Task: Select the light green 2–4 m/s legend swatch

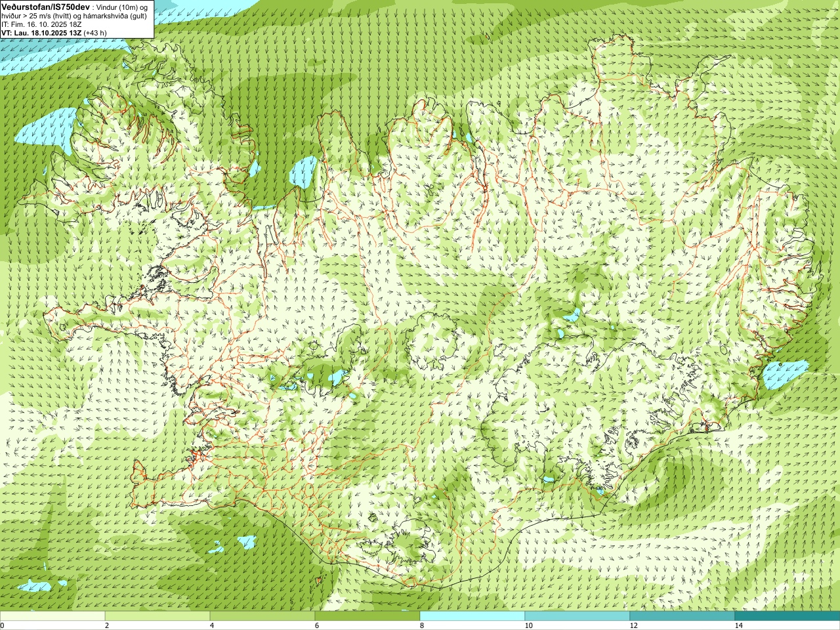Action: pyautogui.click(x=157, y=616)
